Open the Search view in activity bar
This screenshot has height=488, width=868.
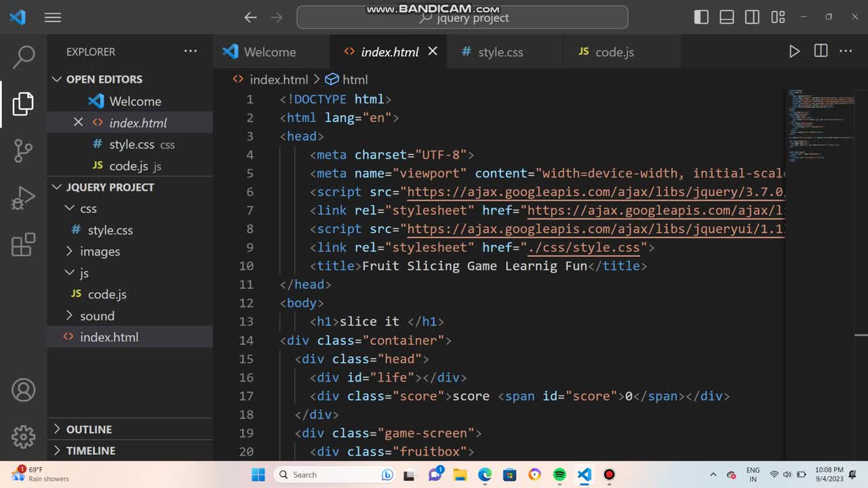pos(24,57)
